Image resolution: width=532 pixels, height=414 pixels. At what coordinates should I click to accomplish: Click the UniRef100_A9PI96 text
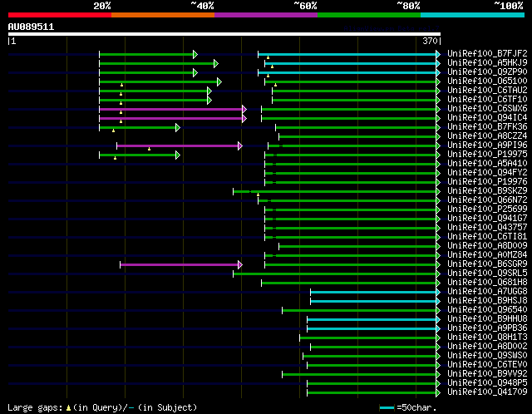point(487,145)
